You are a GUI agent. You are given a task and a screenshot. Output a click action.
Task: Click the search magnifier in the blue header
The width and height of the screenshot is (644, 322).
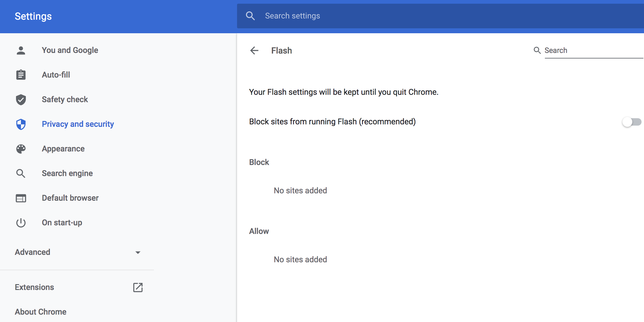(x=250, y=15)
